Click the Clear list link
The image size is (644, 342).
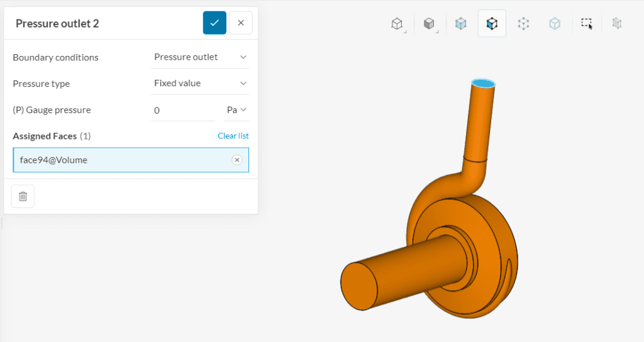click(x=233, y=136)
